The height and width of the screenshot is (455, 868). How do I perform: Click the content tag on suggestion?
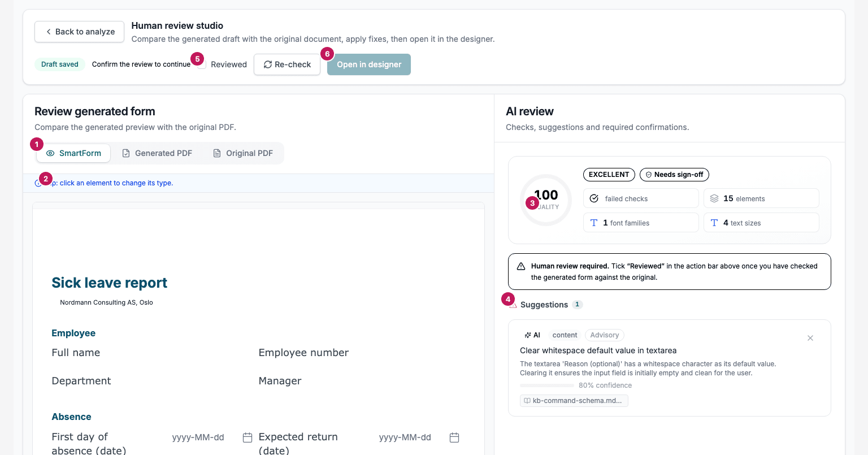565,335
